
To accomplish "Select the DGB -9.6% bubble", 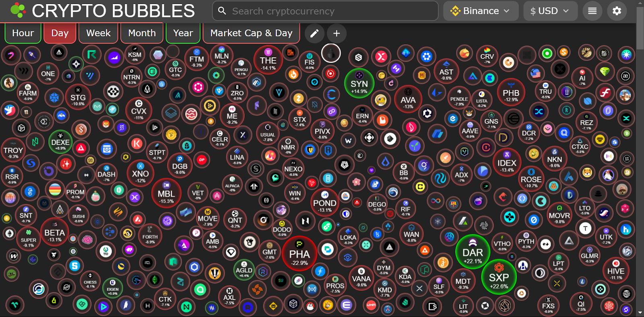I will [x=180, y=165].
